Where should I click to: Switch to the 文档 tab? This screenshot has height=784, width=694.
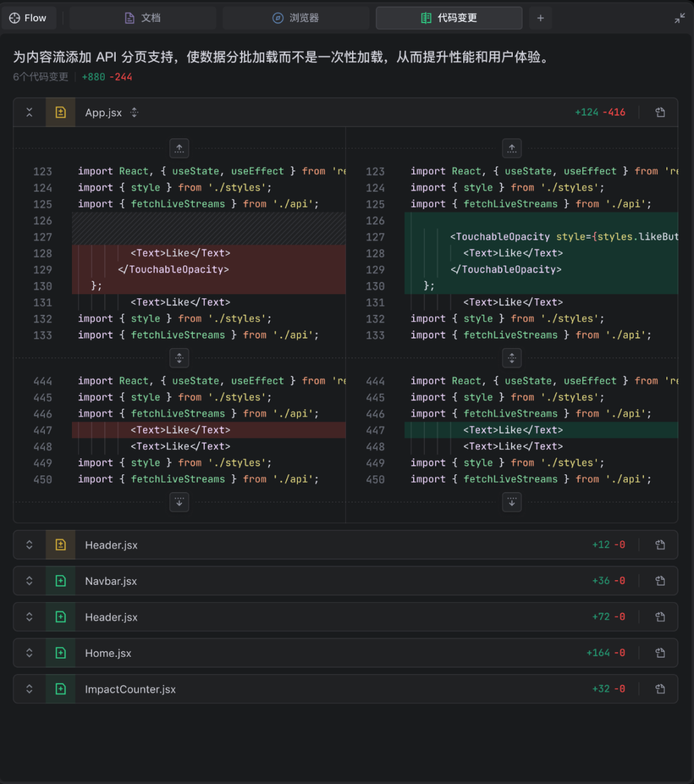click(x=143, y=18)
